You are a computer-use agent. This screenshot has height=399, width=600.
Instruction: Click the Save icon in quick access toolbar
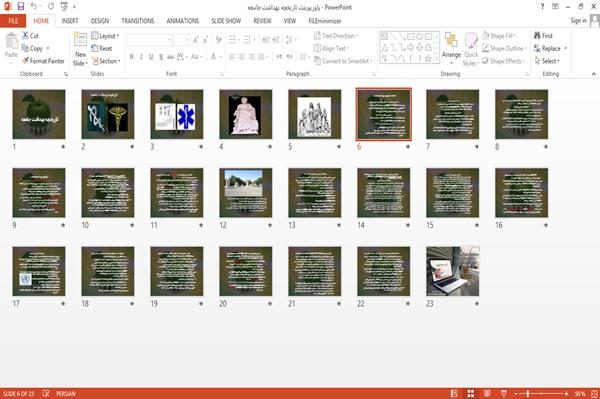tap(21, 7)
